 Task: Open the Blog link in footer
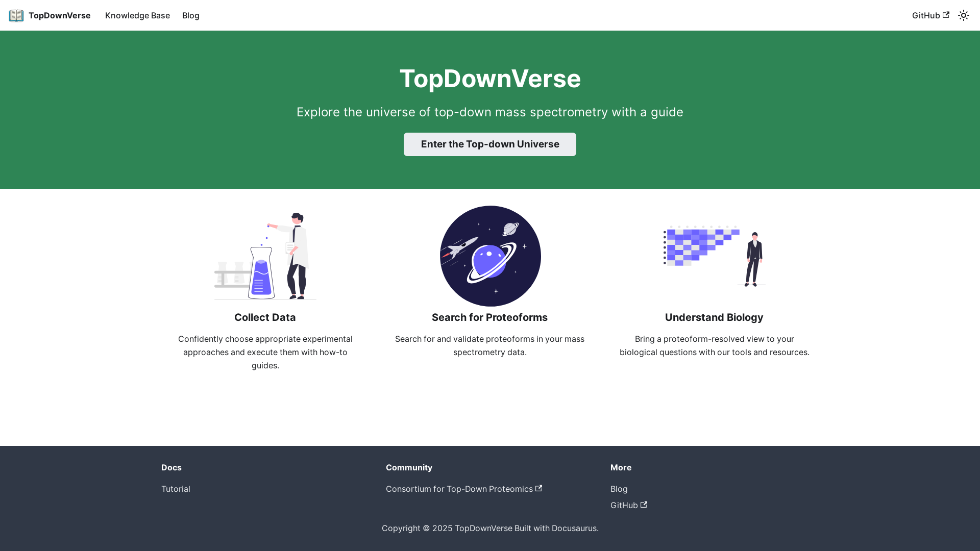pyautogui.click(x=619, y=489)
